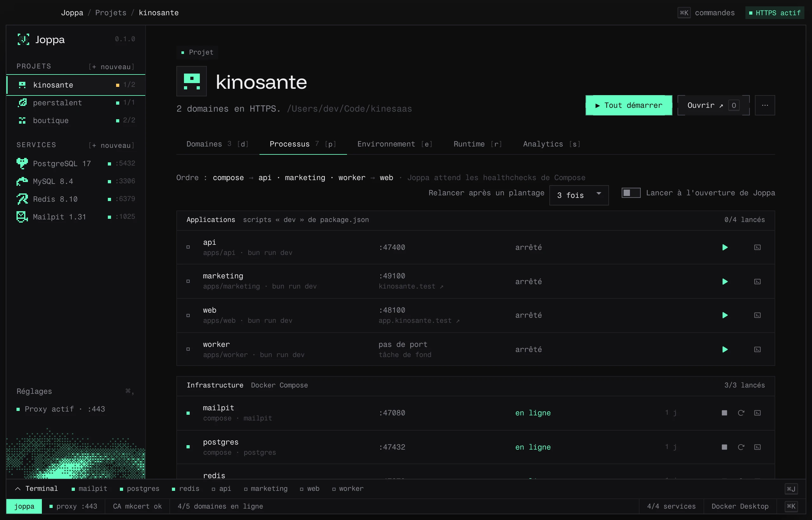This screenshot has width=812, height=520.
Task: Click the ⌘K shortcut icon in status bar
Action: pyautogui.click(x=791, y=506)
